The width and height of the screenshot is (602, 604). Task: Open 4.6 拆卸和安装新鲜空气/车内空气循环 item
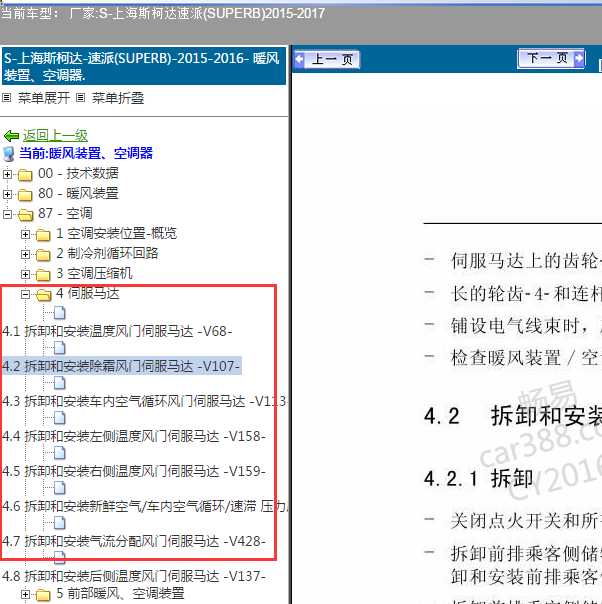(146, 507)
